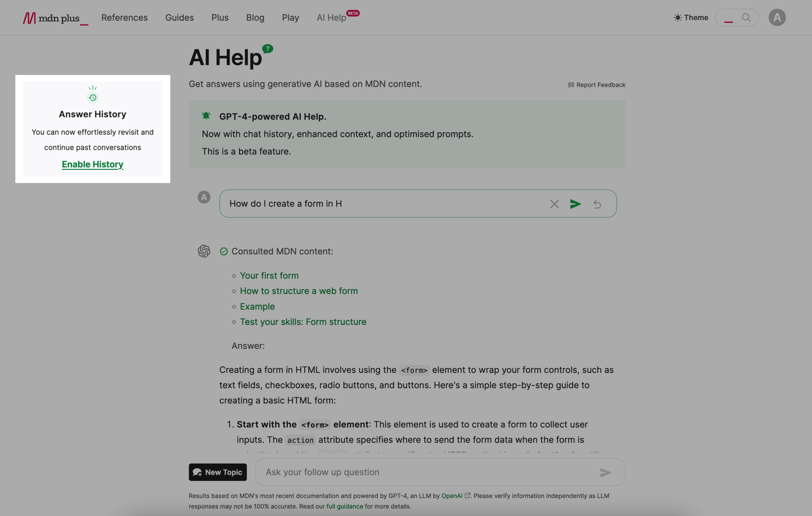
Task: Click the OpenAI external link icon
Action: (468, 496)
